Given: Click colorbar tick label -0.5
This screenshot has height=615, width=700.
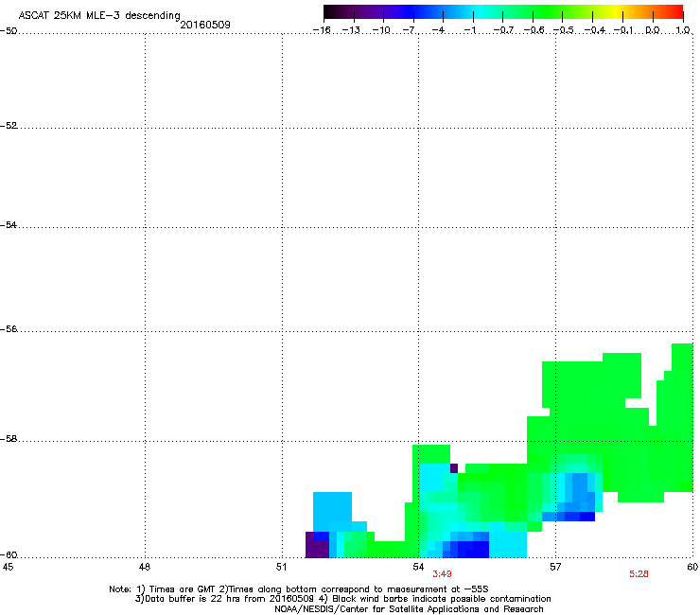Looking at the screenshot, I should coord(564,30).
